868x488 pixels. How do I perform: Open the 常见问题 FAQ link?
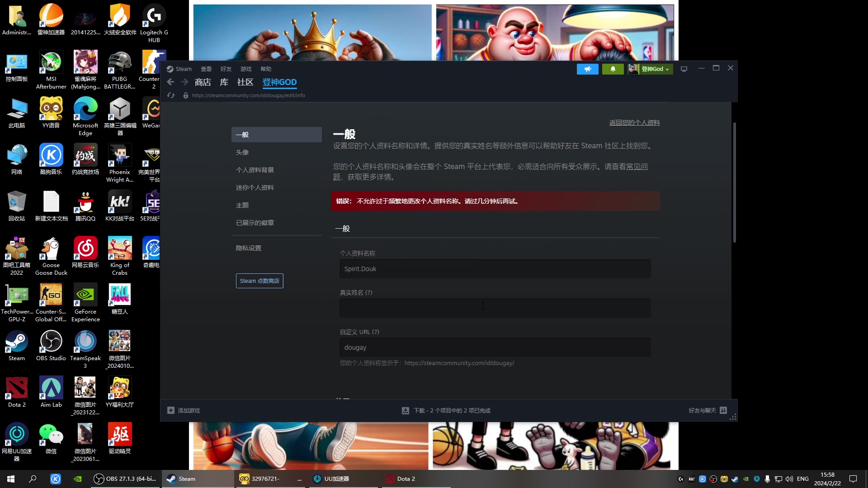(637, 167)
